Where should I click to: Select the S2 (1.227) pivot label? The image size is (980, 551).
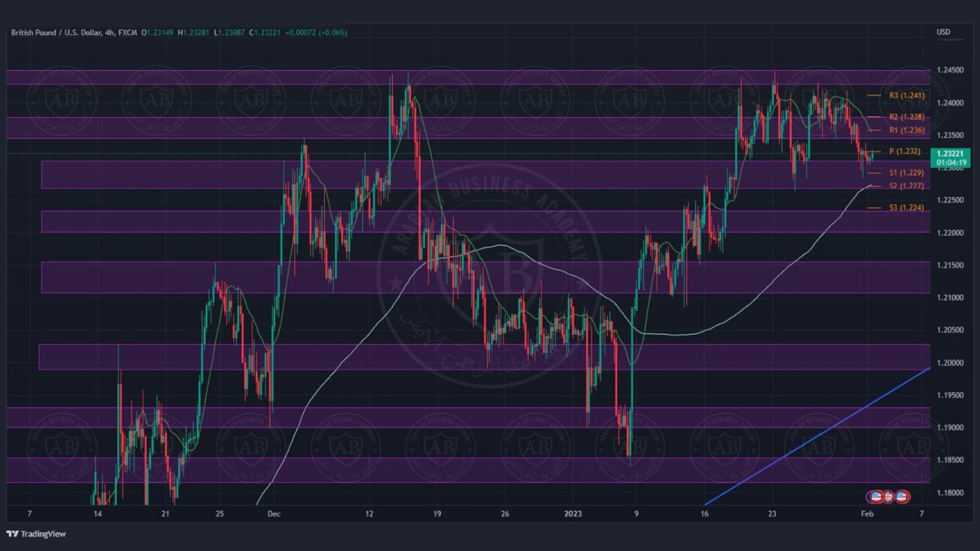(907, 186)
